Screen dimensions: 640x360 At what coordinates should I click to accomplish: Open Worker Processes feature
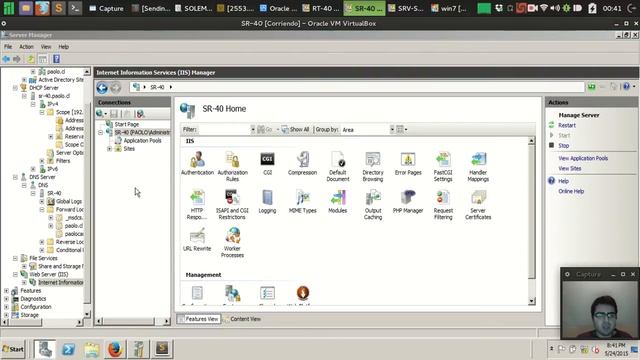click(232, 242)
